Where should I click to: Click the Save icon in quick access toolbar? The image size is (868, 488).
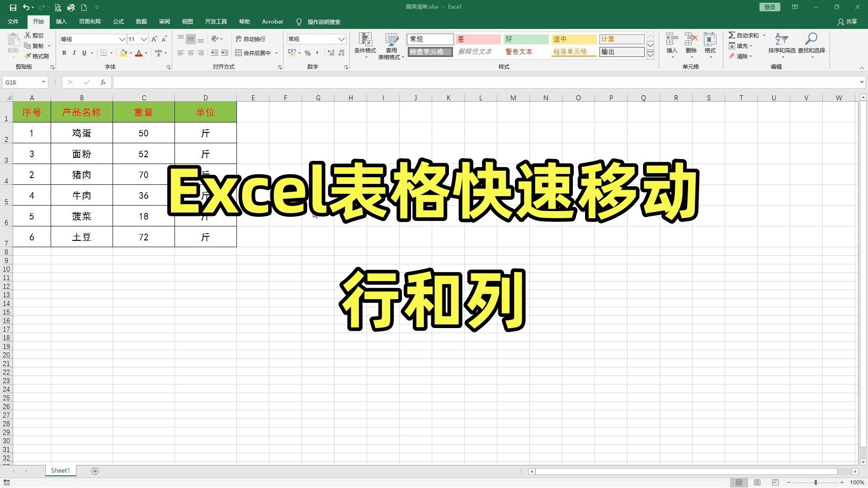(x=13, y=7)
